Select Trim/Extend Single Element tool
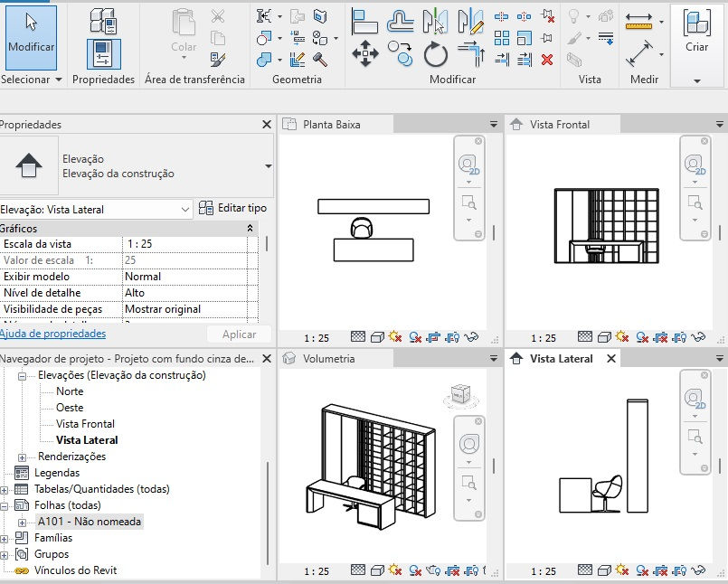Image resolution: width=728 pixels, height=584 pixels. tap(501, 60)
